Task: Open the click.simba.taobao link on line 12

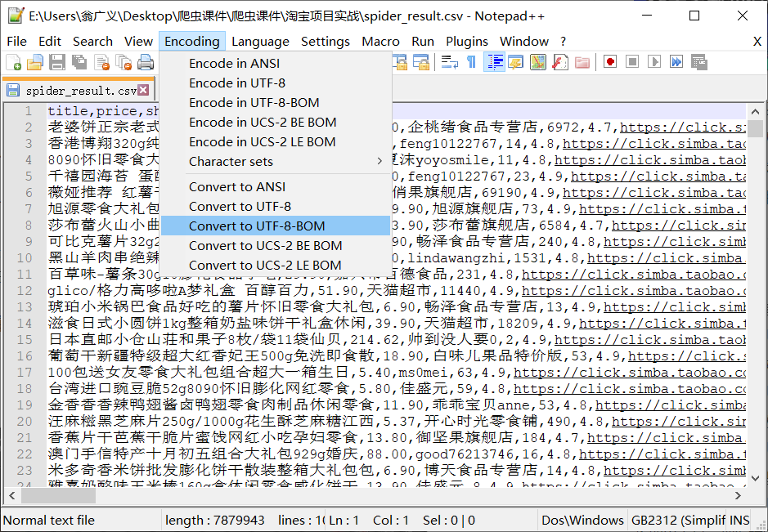Action: [633, 291]
